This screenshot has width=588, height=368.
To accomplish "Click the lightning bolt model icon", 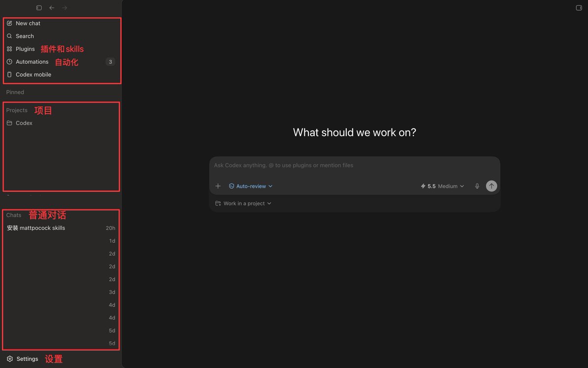I will point(423,186).
